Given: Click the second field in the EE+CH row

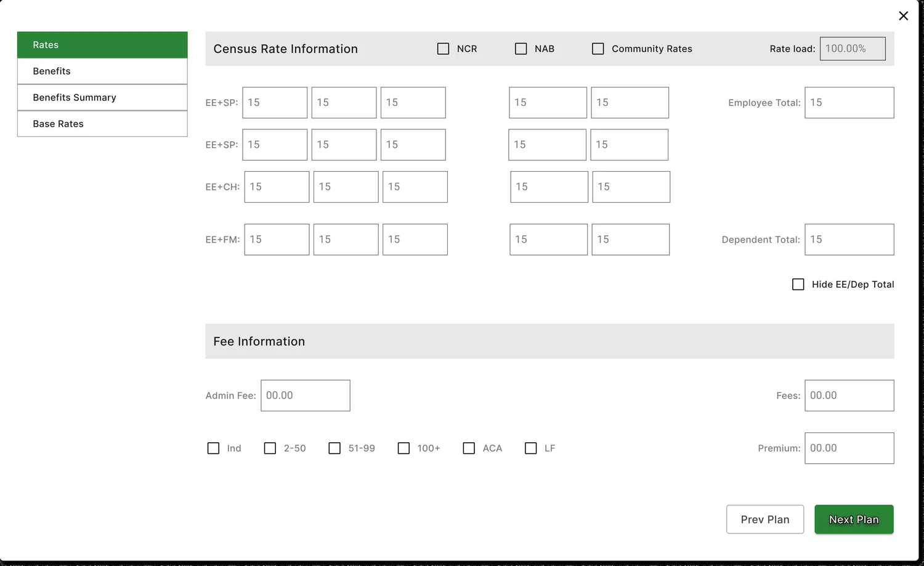Looking at the screenshot, I should click(x=346, y=187).
